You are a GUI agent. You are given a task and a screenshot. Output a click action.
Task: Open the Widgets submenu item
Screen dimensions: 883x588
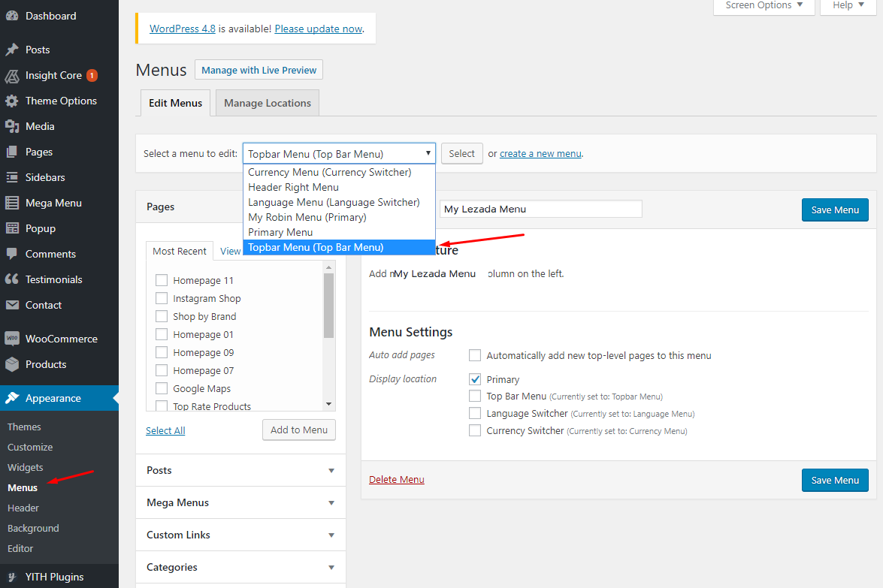26,467
